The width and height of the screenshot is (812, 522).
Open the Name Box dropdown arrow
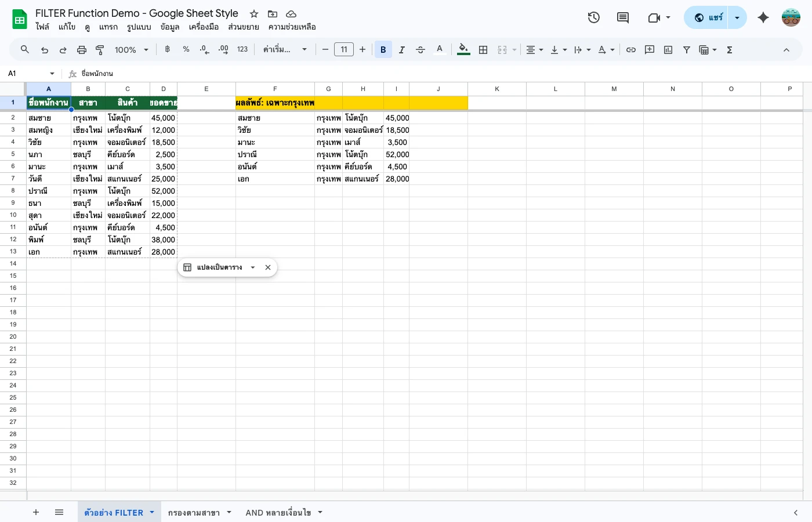[52, 74]
